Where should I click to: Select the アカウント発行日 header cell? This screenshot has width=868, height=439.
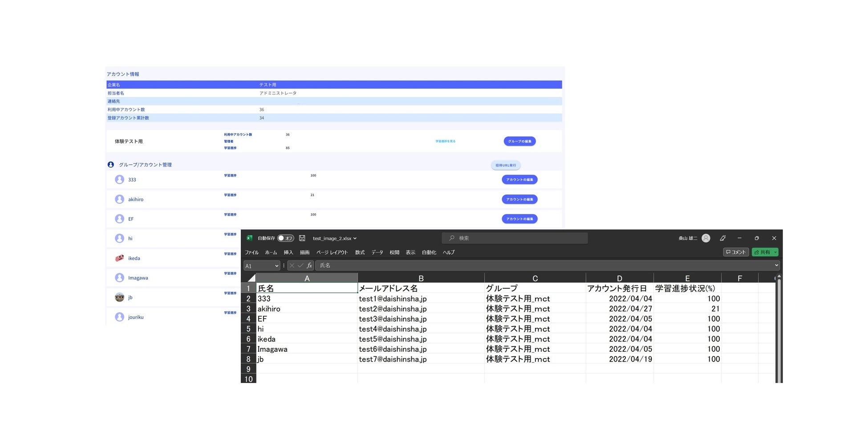pyautogui.click(x=620, y=288)
